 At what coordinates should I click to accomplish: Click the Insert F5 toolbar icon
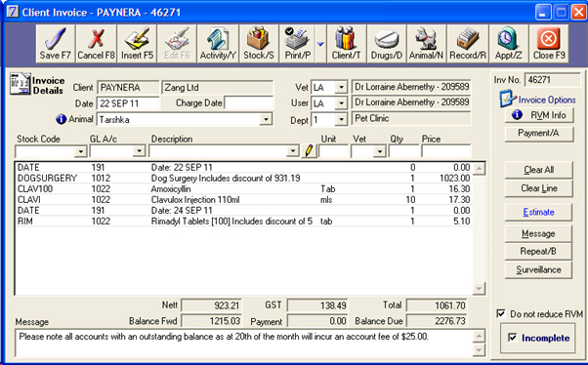tap(138, 44)
